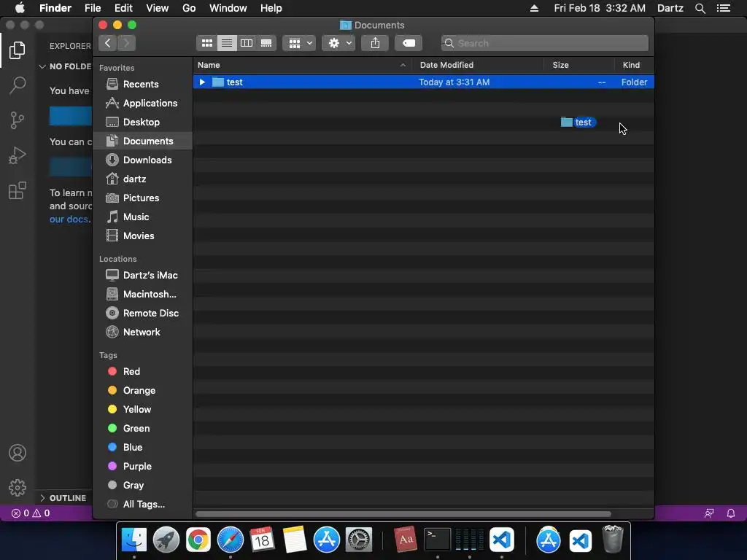Switch Finder to column view
The height and width of the screenshot is (560, 747).
(x=247, y=43)
